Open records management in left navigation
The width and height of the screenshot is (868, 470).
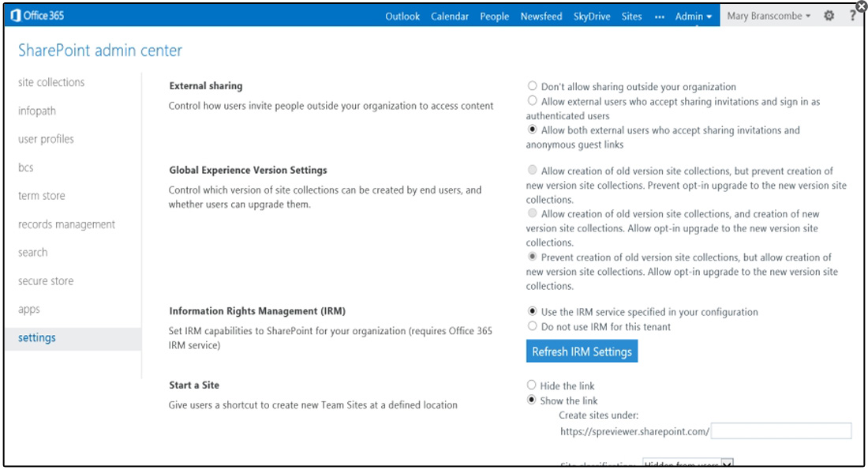coord(66,224)
